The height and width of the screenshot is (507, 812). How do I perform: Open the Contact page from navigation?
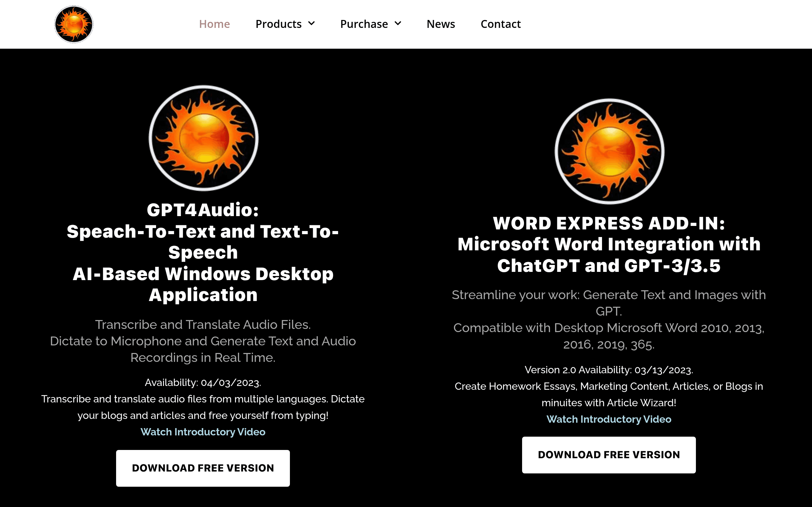(500, 24)
